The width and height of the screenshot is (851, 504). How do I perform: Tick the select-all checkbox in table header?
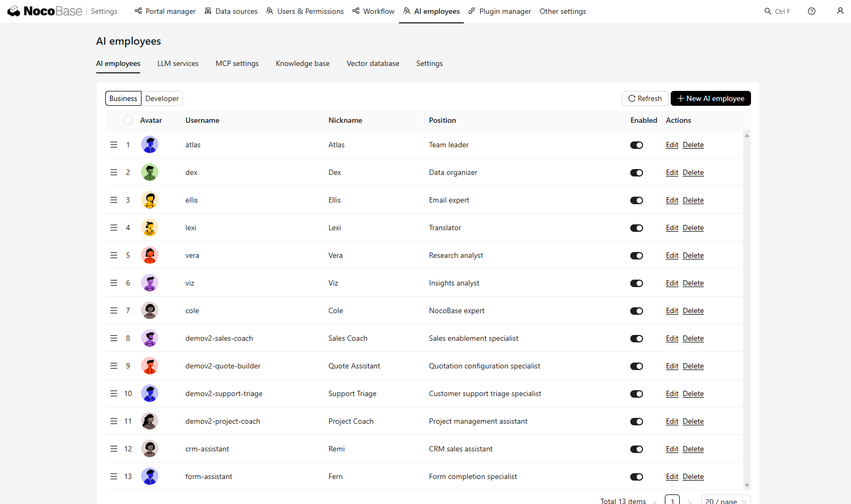tap(128, 120)
